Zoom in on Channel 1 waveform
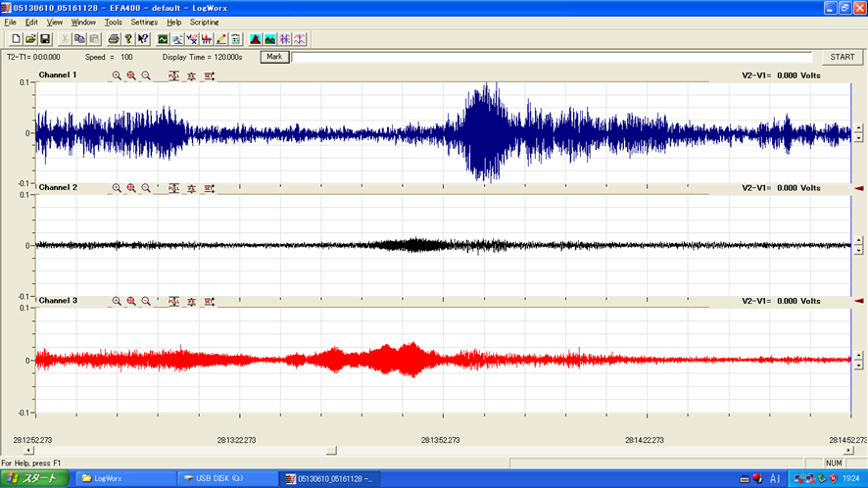Screen dimensions: 868x488 pyautogui.click(x=131, y=75)
